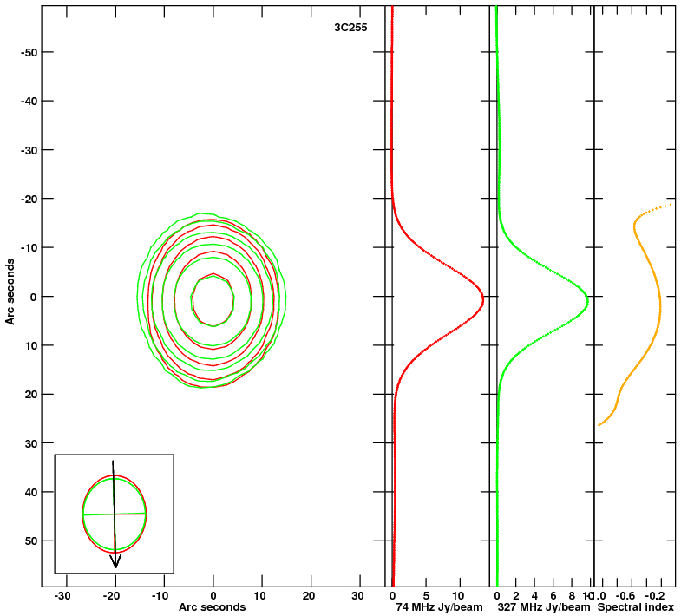Click the '327 MHz Jy/beam' axis title
The height and width of the screenshot is (616, 681).
pyautogui.click(x=544, y=606)
